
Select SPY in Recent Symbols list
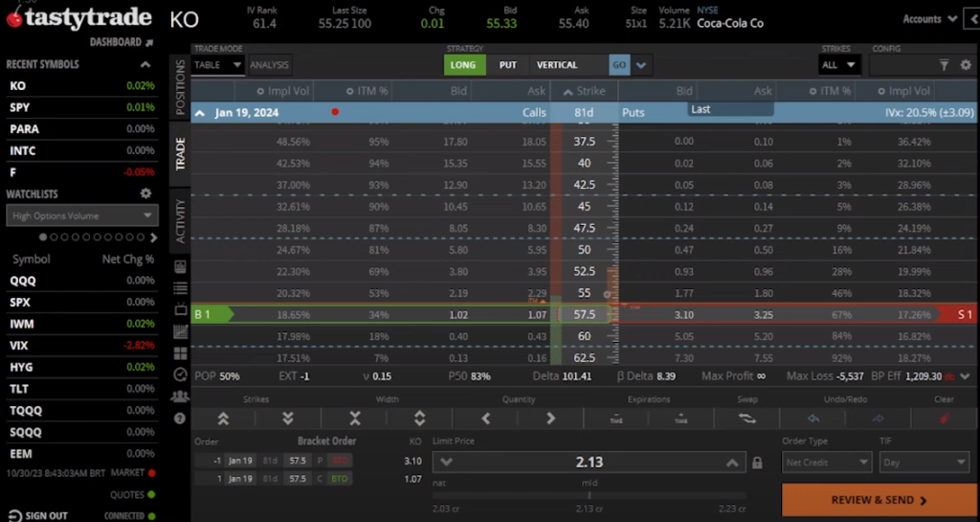click(19, 107)
